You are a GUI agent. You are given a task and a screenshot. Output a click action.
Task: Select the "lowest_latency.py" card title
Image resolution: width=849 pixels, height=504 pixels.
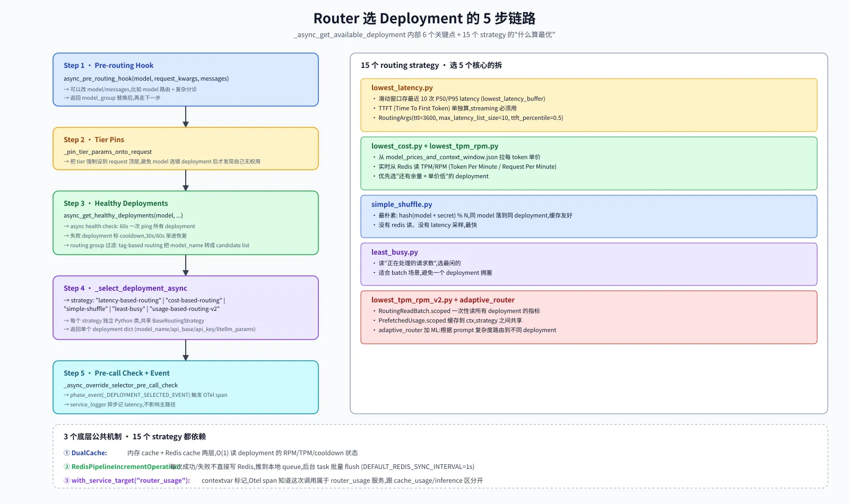[402, 88]
